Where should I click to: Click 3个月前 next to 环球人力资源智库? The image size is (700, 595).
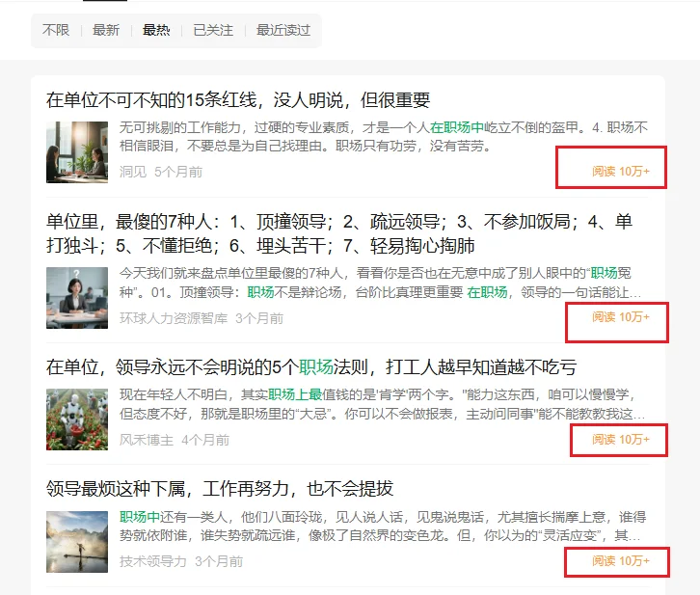tap(259, 318)
